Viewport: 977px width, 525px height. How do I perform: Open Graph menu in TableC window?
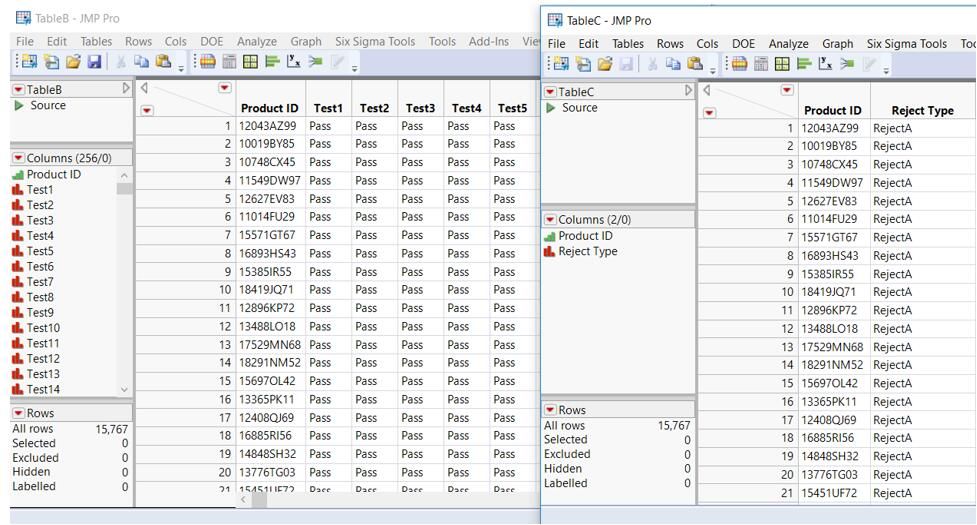837,44
